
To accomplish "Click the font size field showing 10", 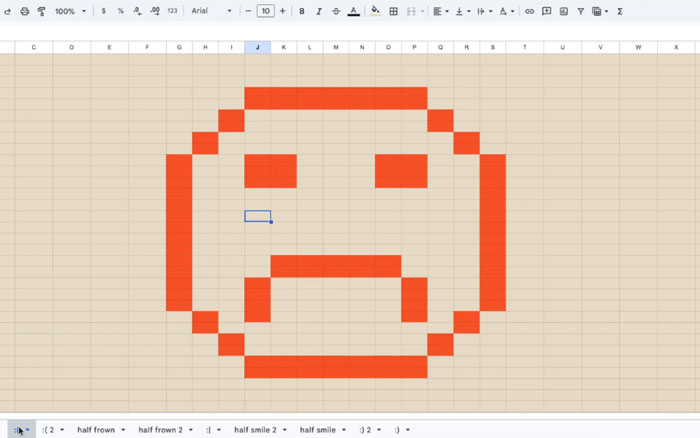I will click(x=266, y=11).
